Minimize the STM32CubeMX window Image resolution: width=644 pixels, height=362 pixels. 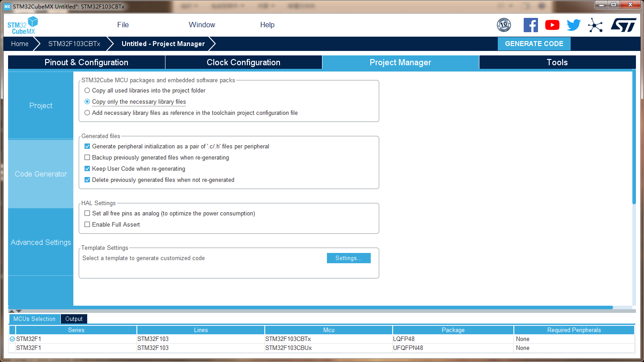click(601, 5)
